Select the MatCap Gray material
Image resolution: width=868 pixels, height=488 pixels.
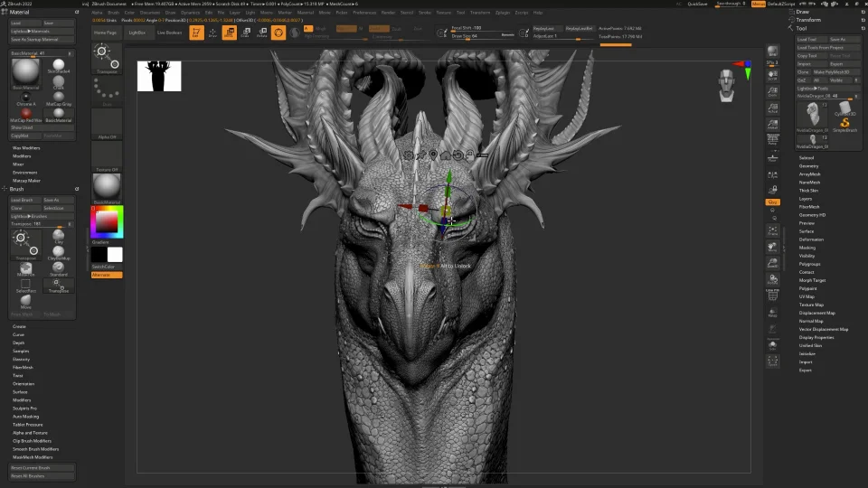[x=59, y=99]
